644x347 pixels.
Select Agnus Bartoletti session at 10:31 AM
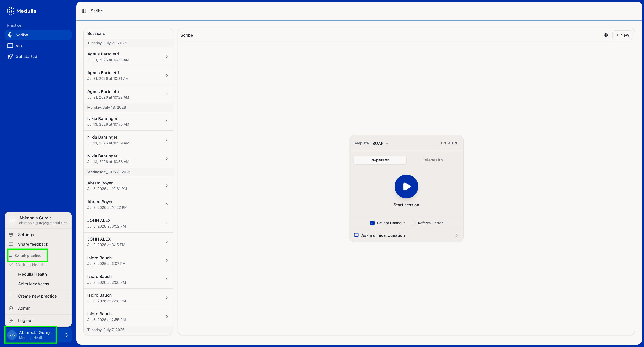click(x=128, y=75)
